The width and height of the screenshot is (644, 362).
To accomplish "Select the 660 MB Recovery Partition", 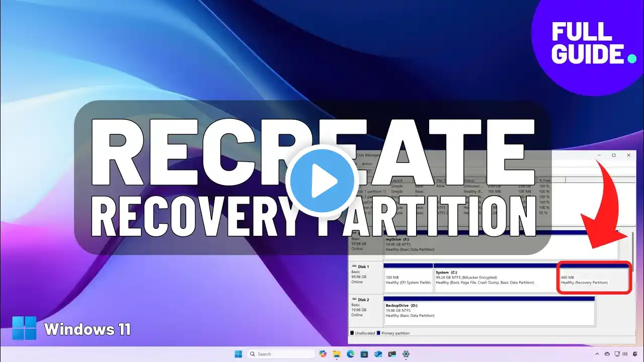I will coord(594,278).
